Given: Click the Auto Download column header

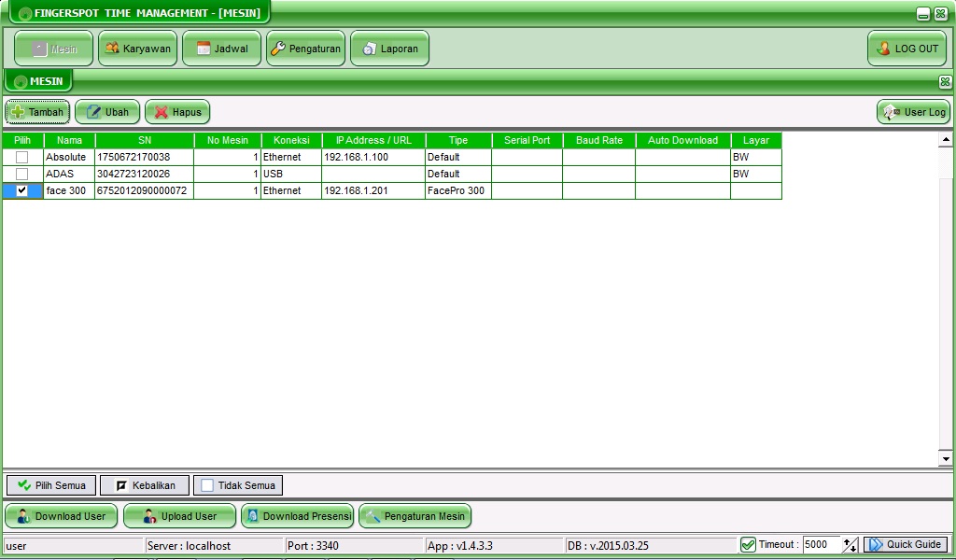Looking at the screenshot, I should (x=682, y=140).
